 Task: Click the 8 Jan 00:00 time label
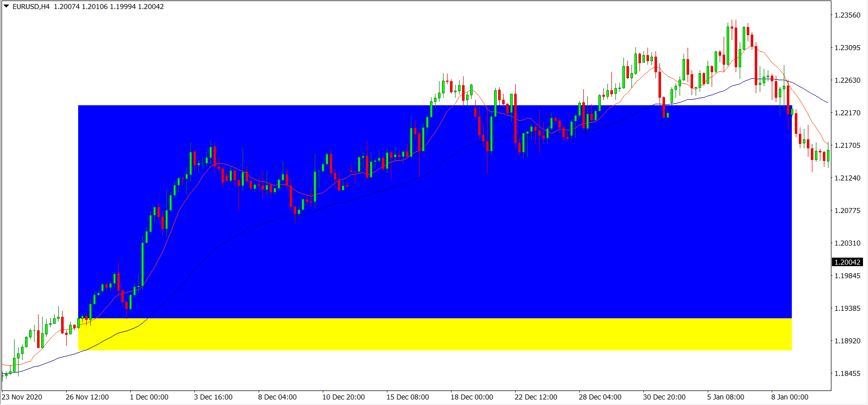[x=790, y=397]
